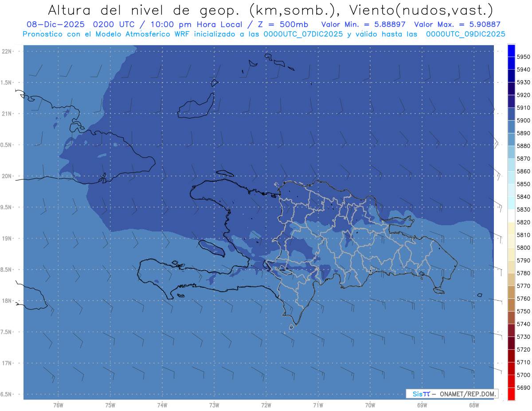Click the '19N' latitude label
Viewport: 532px width, 411px height.
coord(8,239)
